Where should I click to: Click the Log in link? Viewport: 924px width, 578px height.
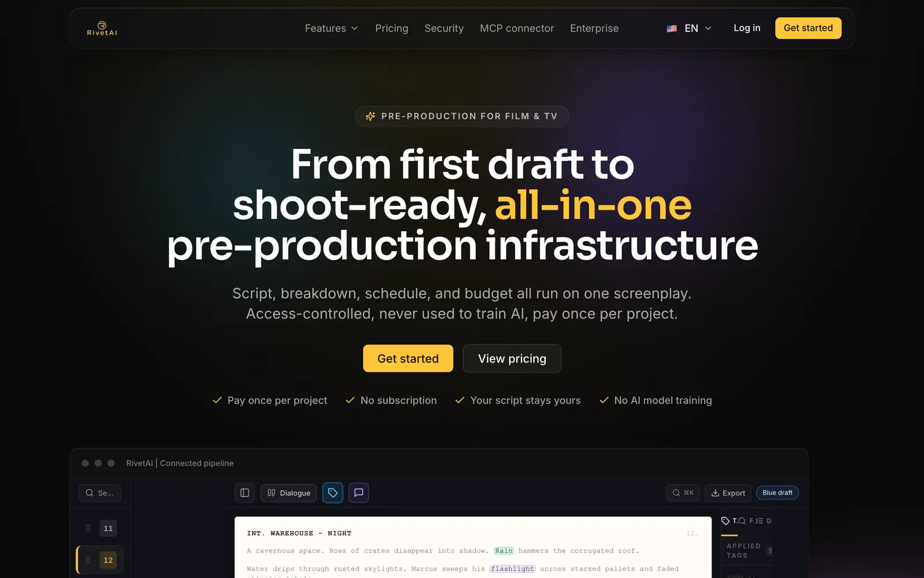[x=747, y=28]
